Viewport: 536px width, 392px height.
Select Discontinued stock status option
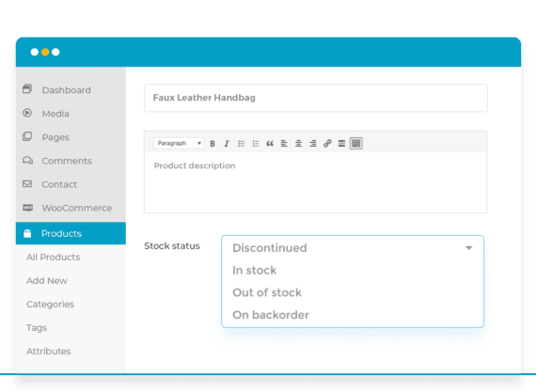pyautogui.click(x=270, y=248)
